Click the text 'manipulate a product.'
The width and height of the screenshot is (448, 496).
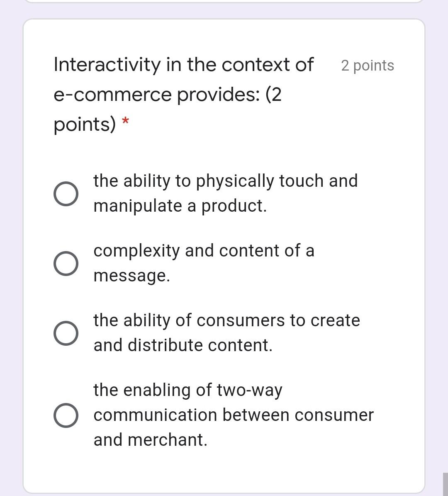point(180,205)
